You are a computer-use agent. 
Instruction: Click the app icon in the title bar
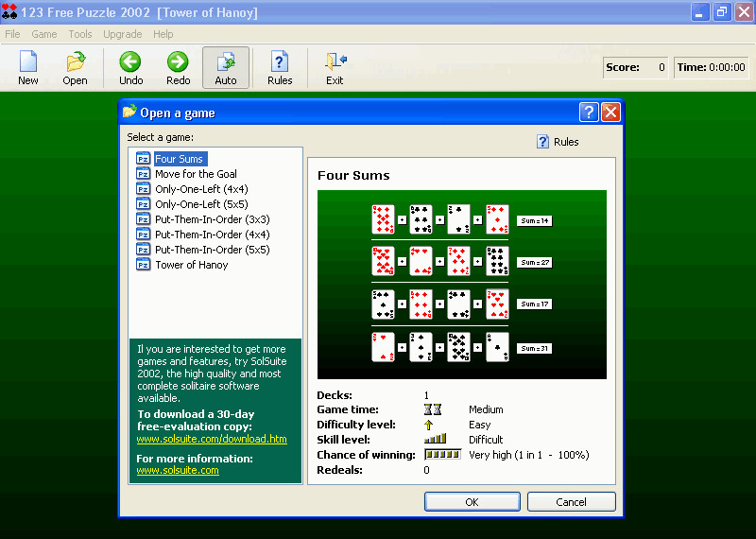(9, 11)
